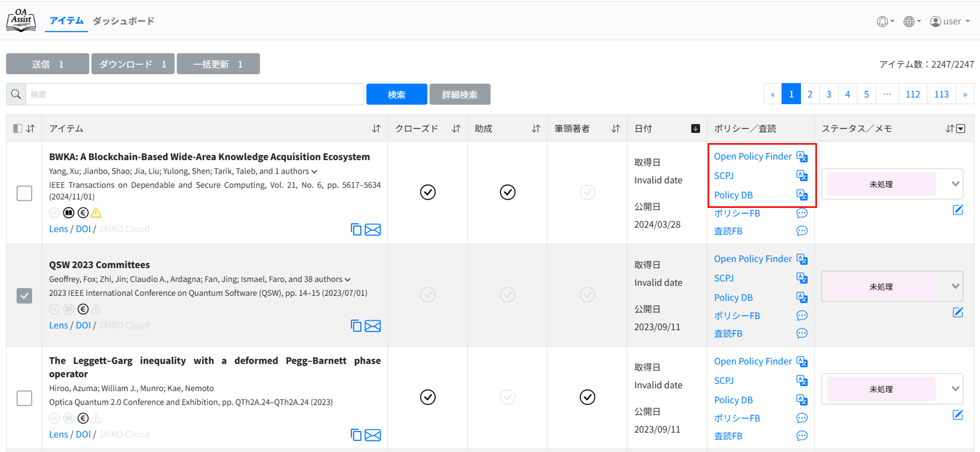The image size is (980, 452).
Task: Uncheck the QSW 2023 Committees row checkbox
Action: pyautogui.click(x=24, y=295)
